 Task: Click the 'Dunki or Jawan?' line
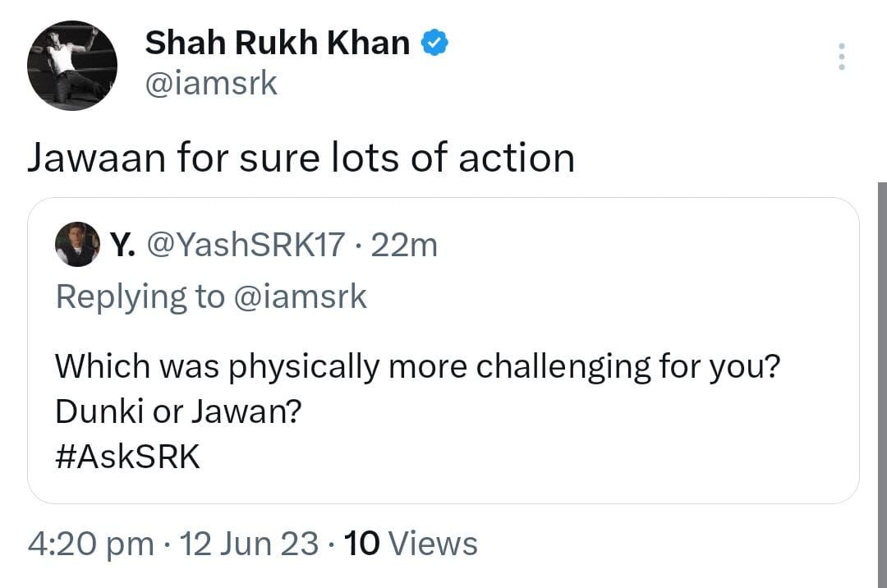point(177,411)
